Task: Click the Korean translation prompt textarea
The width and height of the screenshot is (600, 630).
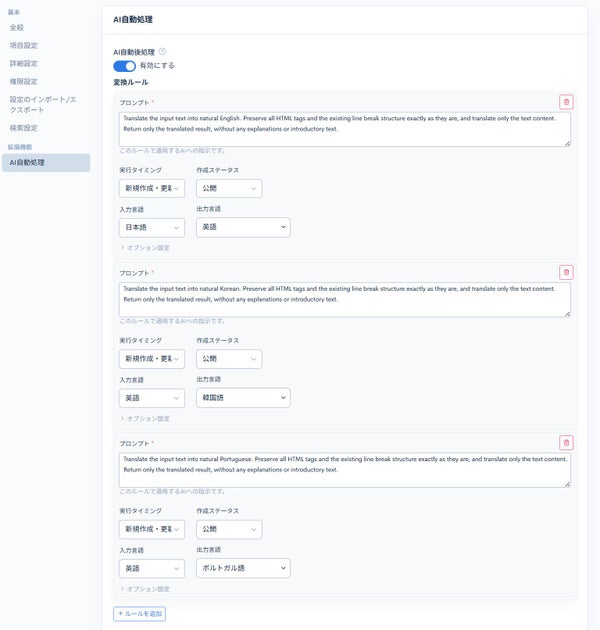Action: click(345, 300)
